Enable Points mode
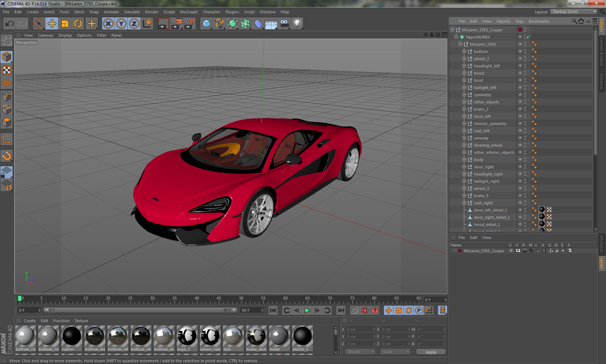The height and width of the screenshot is (364, 606). click(x=7, y=97)
